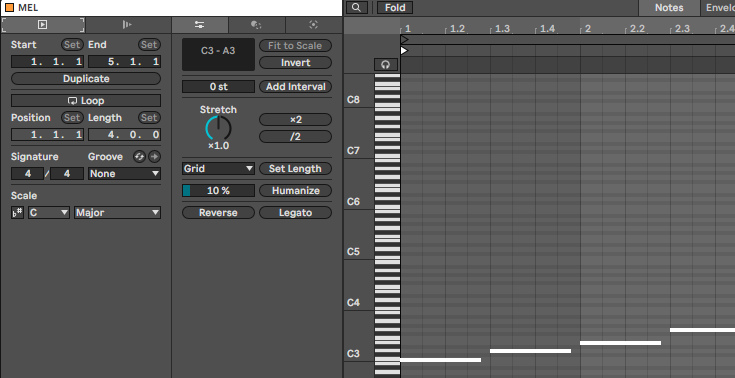Click the bar 2 ruler marker

pyautogui.click(x=587, y=29)
